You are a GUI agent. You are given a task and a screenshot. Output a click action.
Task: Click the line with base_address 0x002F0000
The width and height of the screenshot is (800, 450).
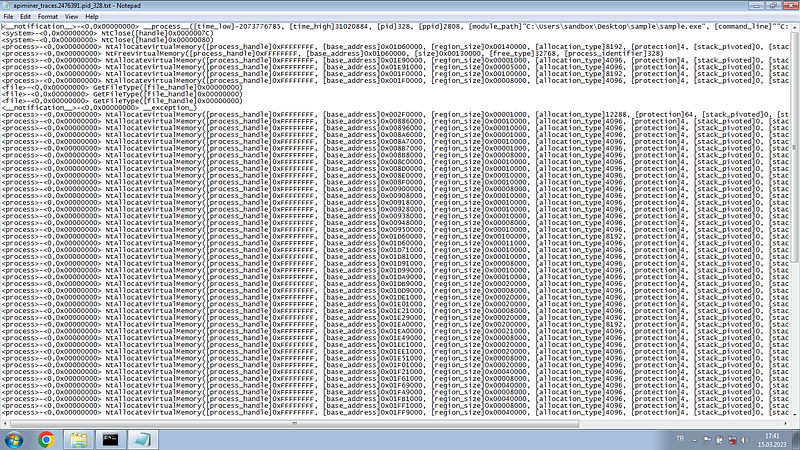395,114
